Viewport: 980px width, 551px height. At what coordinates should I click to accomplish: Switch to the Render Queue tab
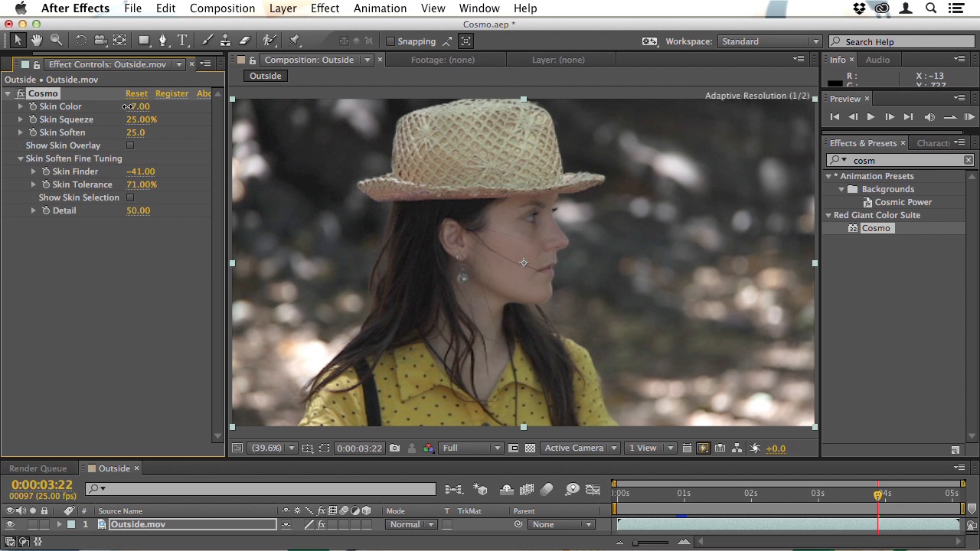pos(38,468)
